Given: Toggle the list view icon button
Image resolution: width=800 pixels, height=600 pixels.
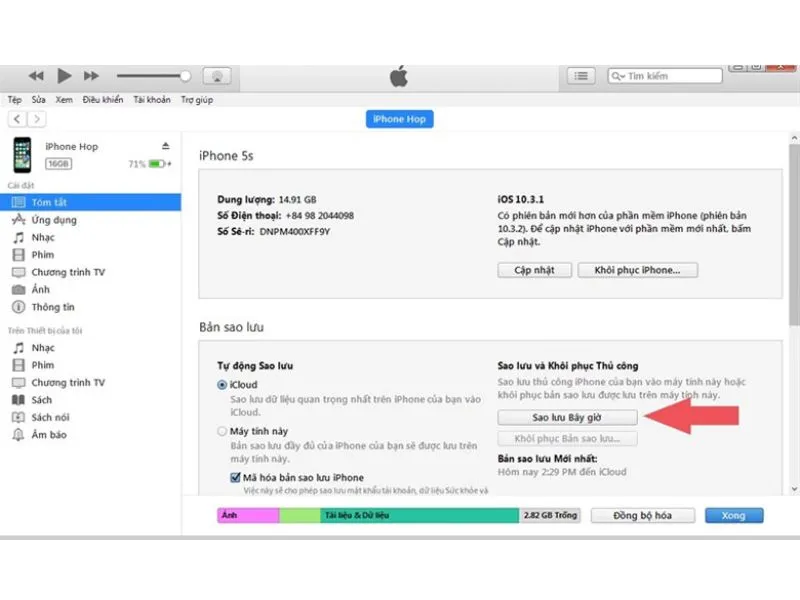Looking at the screenshot, I should pyautogui.click(x=581, y=76).
